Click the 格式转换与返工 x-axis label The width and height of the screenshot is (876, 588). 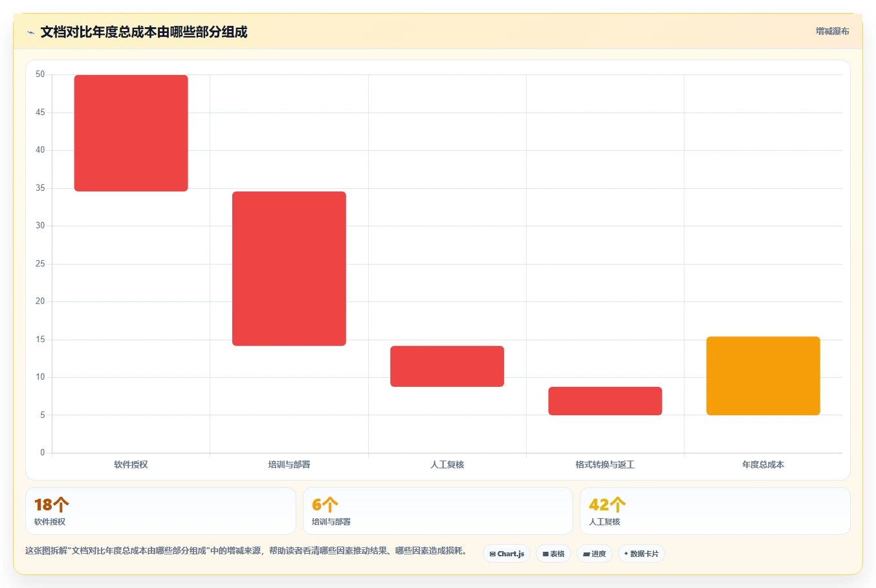tap(605, 464)
